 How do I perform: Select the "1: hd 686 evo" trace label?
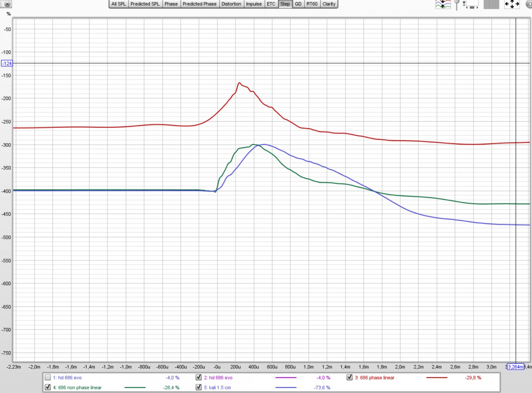click(x=67, y=378)
